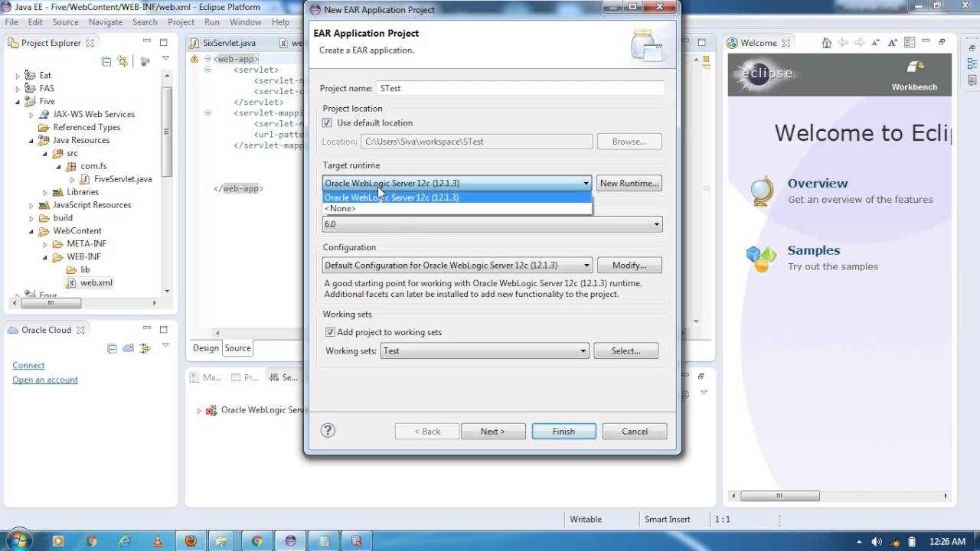The width and height of the screenshot is (980, 551).
Task: Toggle Link with Editor in Project Explorer
Action: point(122,61)
